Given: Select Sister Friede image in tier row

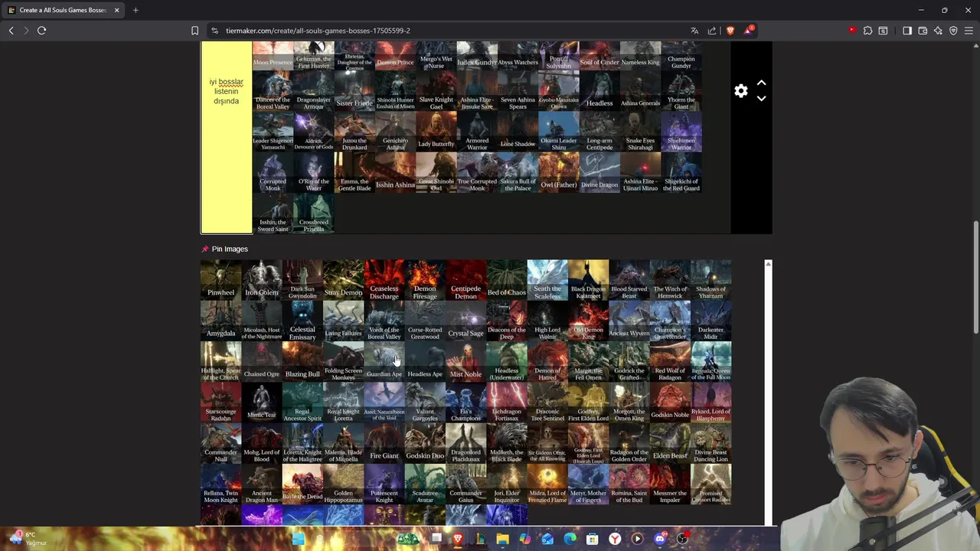Looking at the screenshot, I should point(354,91).
